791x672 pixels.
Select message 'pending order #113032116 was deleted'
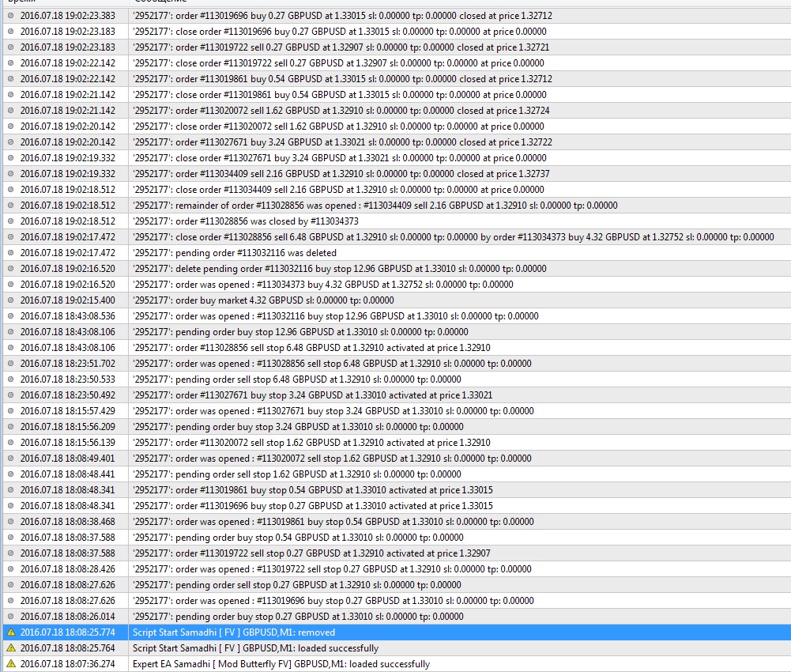tap(234, 252)
